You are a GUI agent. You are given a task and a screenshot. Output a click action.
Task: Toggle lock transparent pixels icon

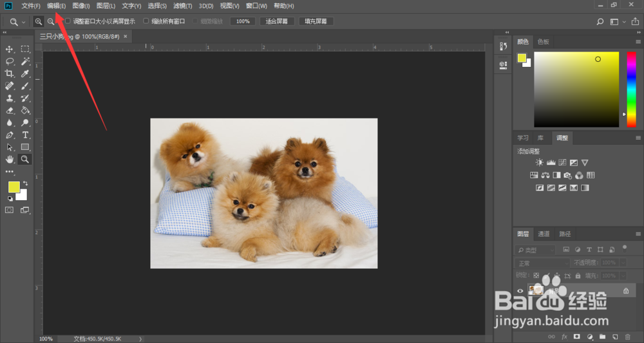(536, 275)
